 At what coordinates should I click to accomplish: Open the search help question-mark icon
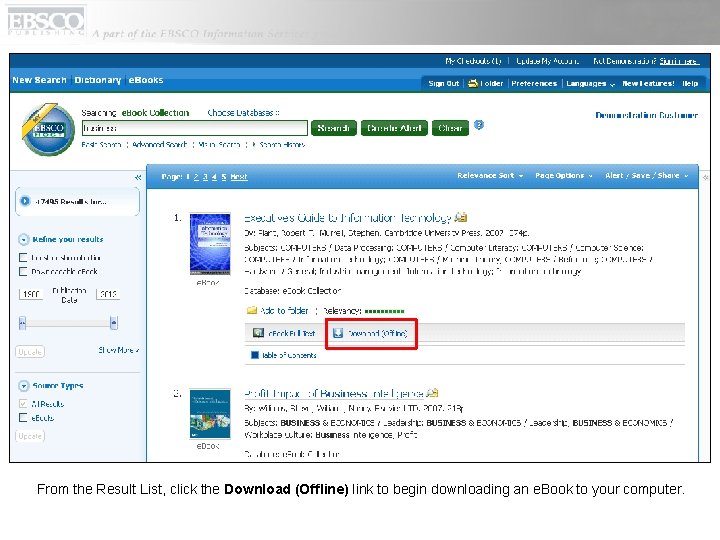tap(478, 125)
